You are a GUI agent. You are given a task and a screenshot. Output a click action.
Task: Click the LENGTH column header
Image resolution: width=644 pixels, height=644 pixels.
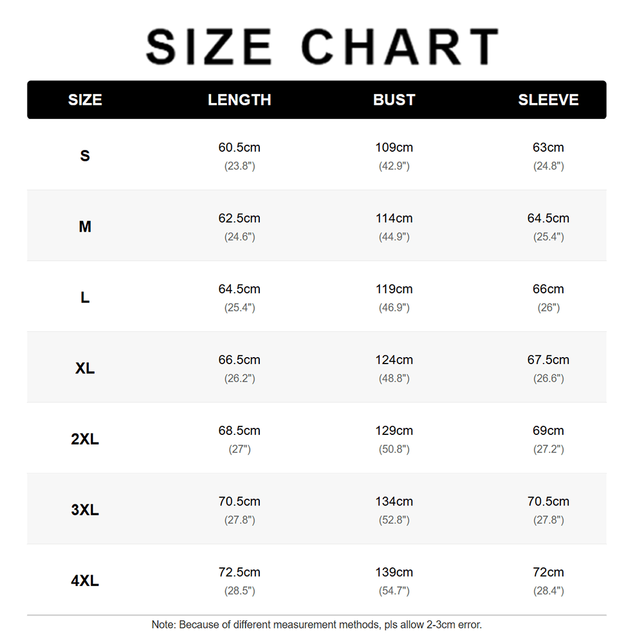pyautogui.click(x=239, y=100)
